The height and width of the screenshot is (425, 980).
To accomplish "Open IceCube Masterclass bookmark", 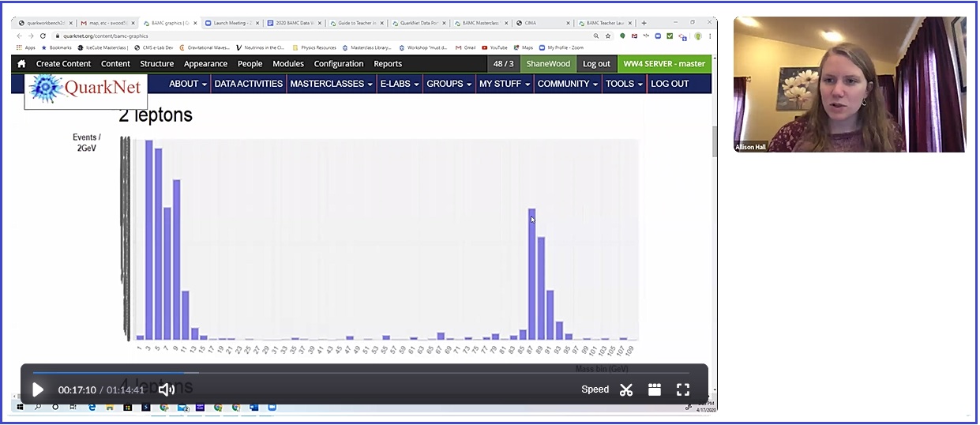I will click(x=103, y=48).
